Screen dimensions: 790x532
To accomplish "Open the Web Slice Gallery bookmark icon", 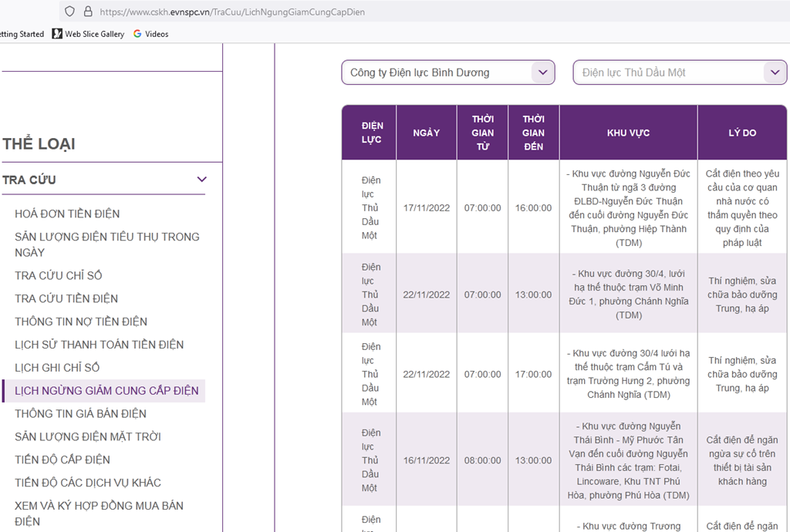I will (x=57, y=34).
